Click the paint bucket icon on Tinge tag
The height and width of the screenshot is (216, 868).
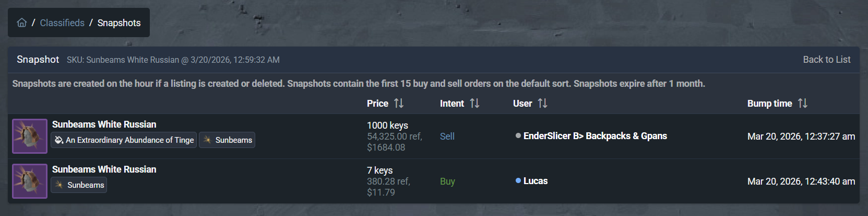coord(59,140)
